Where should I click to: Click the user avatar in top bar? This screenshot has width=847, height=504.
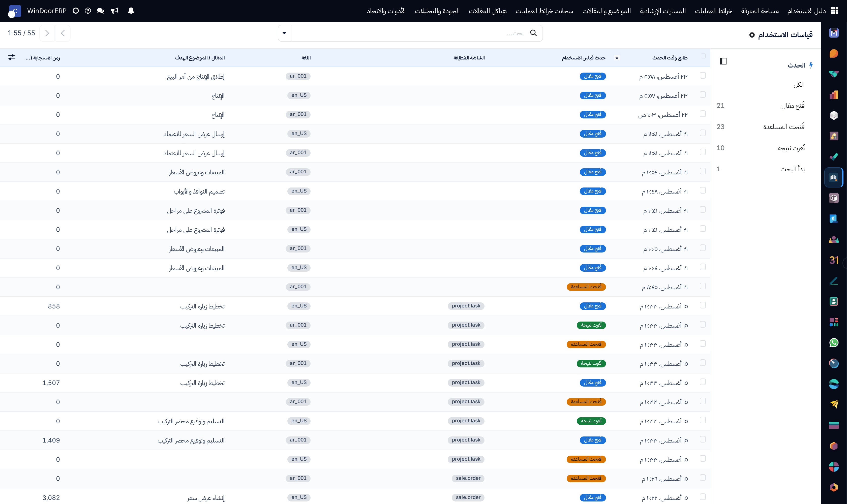coord(15,11)
